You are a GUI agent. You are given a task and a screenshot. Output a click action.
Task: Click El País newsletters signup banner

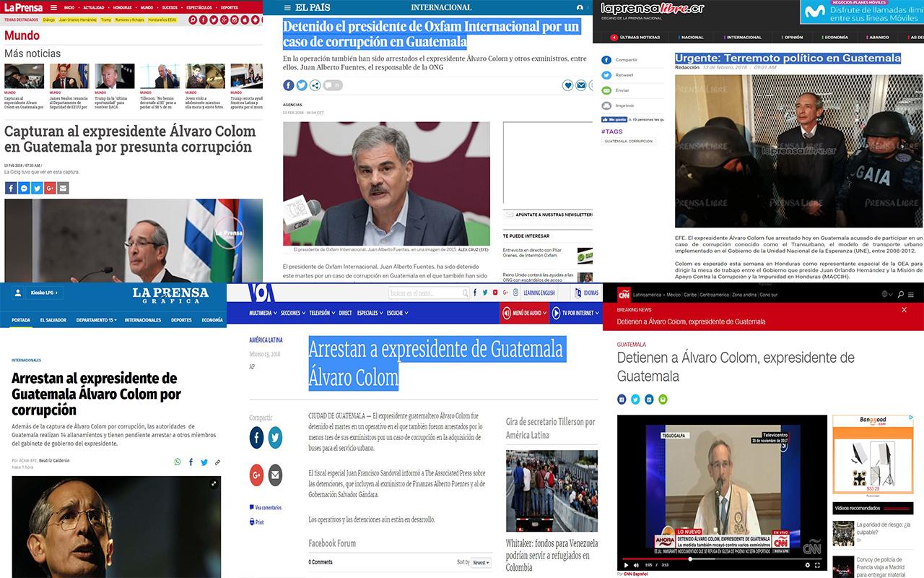pyautogui.click(x=548, y=215)
